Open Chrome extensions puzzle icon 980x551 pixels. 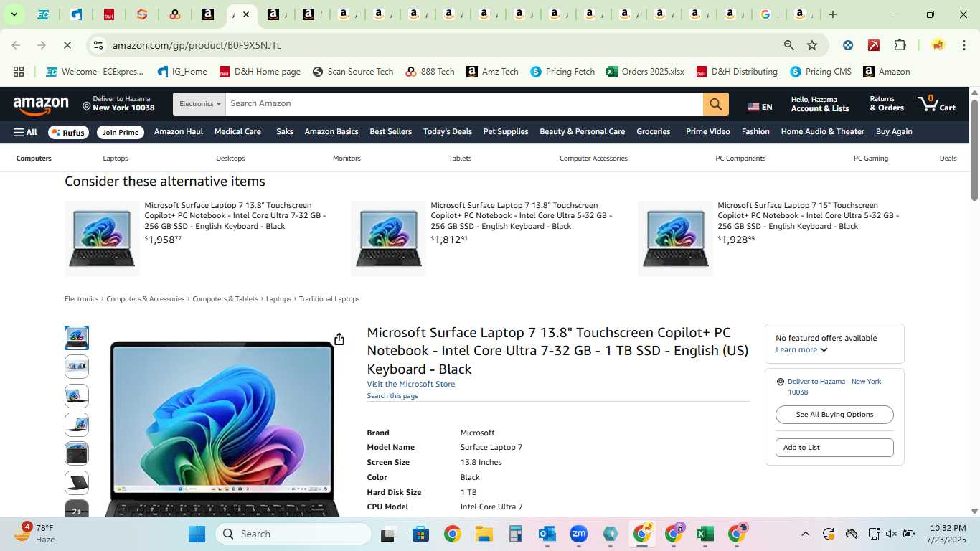[900, 45]
